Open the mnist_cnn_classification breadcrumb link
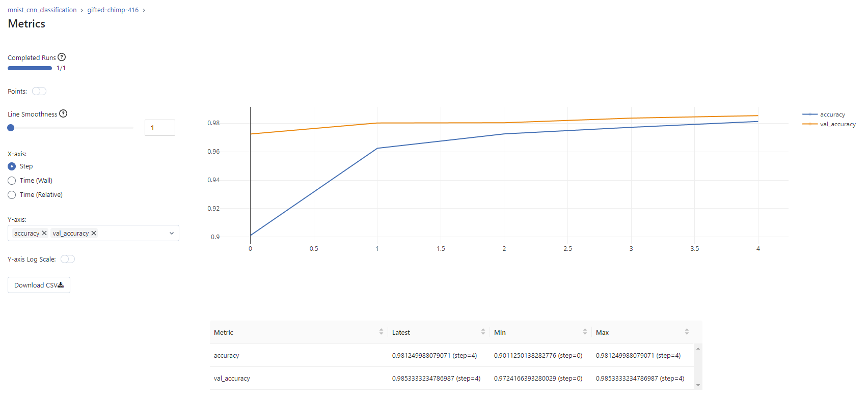Viewport: 868px width, 404px height. point(42,10)
